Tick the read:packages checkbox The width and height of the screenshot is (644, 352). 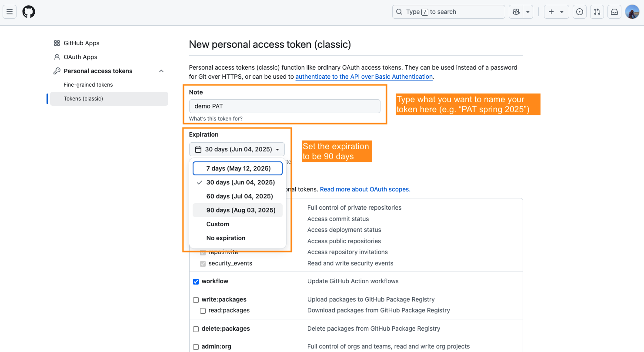tap(203, 311)
